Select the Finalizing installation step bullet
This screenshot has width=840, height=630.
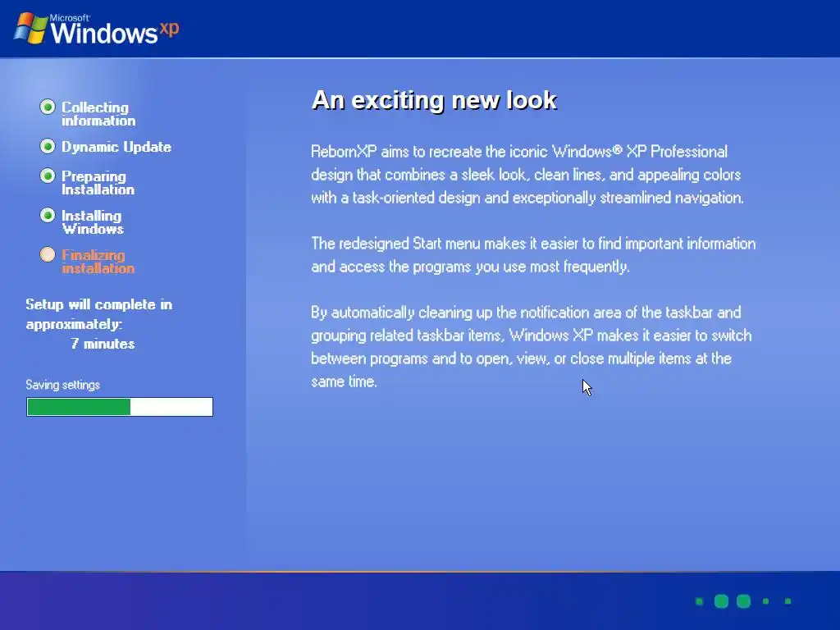click(x=48, y=254)
